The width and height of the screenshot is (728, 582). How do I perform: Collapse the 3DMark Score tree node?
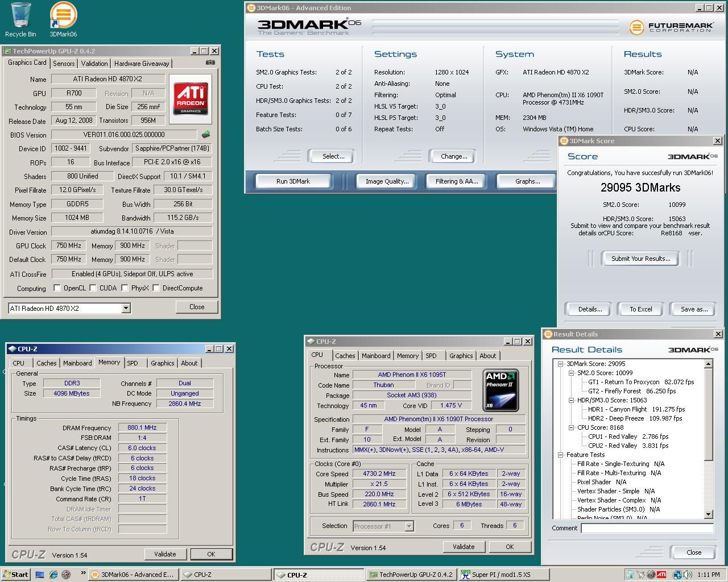click(560, 364)
